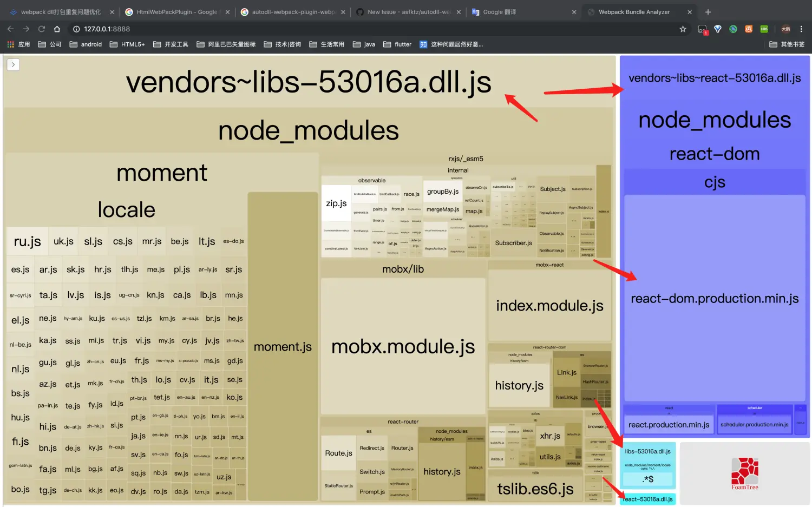Click the react-53016a.dll.js chunk at bottom
Image resolution: width=812 pixels, height=507 pixels.
647,499
